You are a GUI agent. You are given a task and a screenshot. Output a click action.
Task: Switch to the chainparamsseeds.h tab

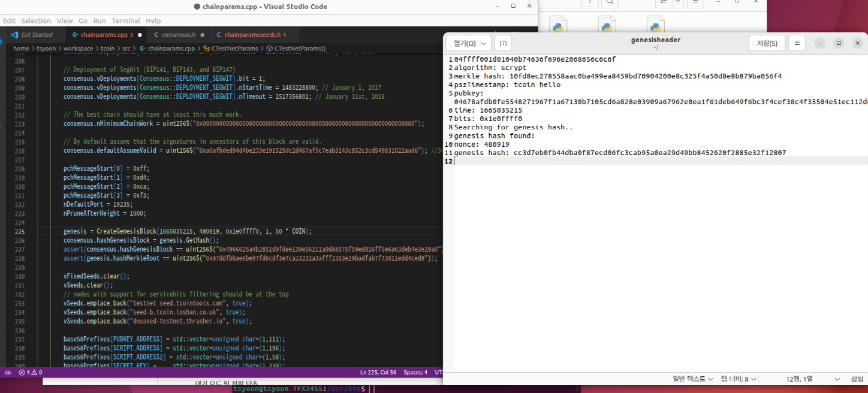253,35
